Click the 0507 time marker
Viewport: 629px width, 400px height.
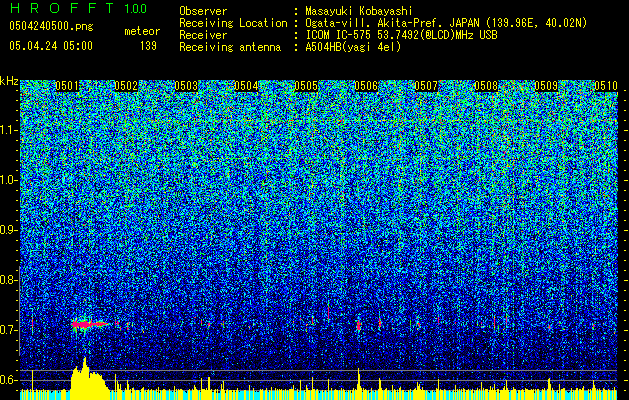pos(426,86)
